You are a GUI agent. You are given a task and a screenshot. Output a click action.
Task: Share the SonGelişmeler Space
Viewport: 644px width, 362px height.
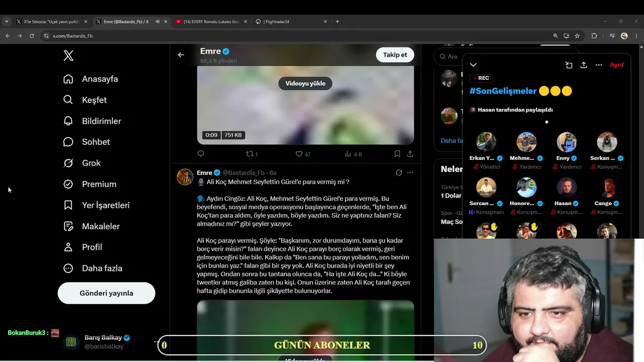[x=584, y=65]
